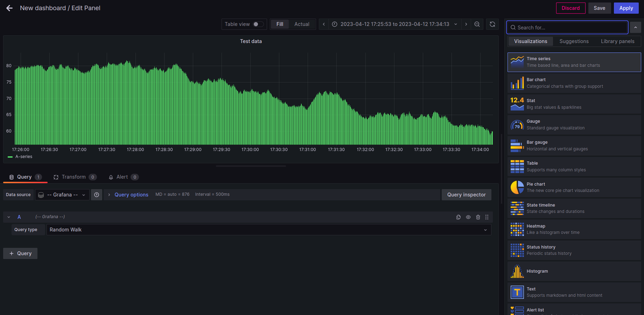The height and width of the screenshot is (315, 644).
Task: Switch to the Suggestions tab
Action: click(574, 41)
